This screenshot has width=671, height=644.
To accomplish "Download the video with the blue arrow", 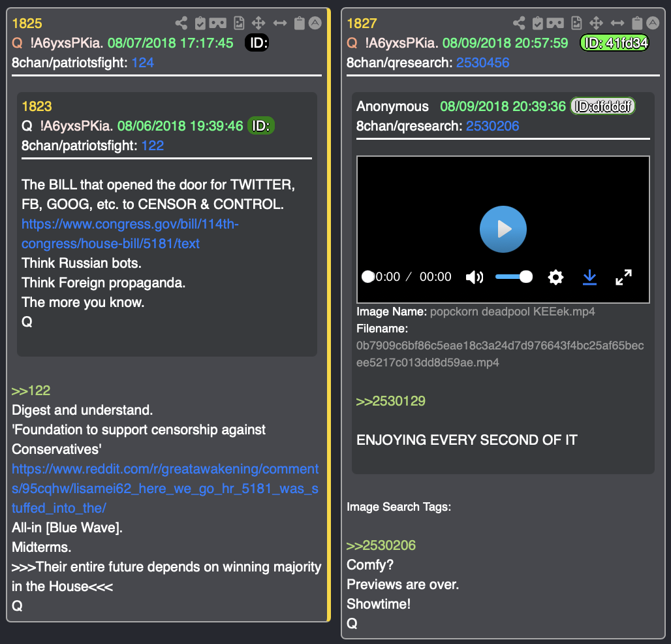I will 589,277.
